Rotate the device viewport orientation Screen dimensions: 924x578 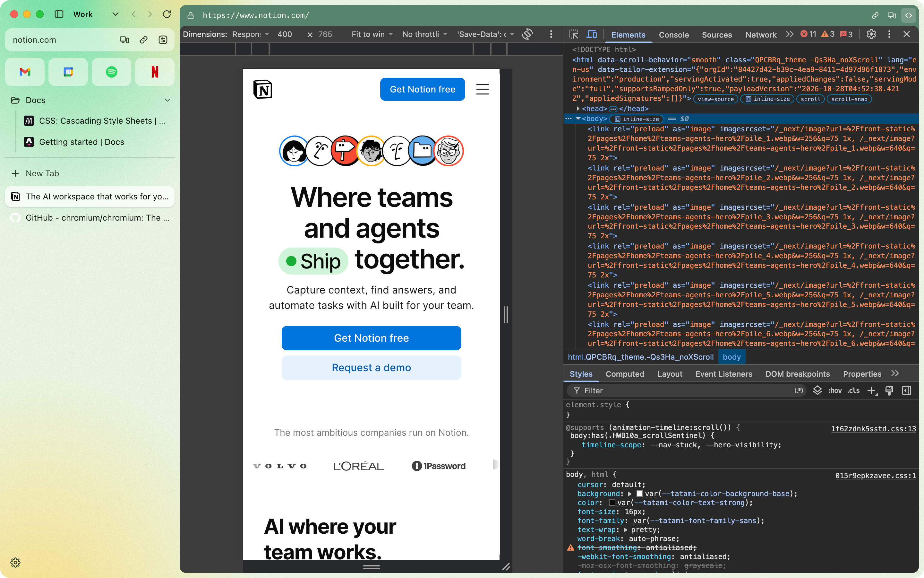527,34
